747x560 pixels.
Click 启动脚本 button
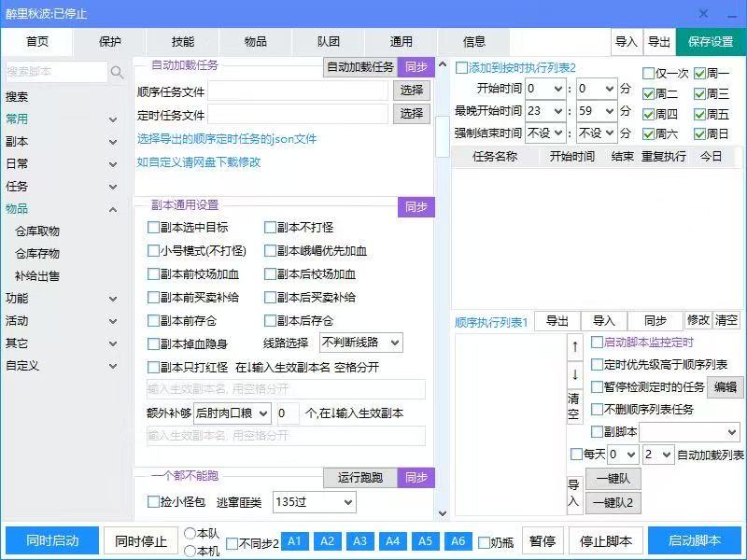pos(695,540)
